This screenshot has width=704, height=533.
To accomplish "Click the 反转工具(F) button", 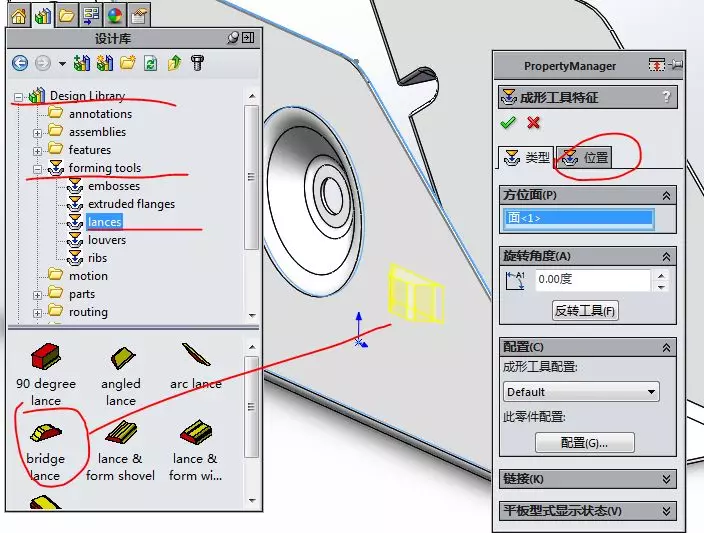I will (x=585, y=311).
